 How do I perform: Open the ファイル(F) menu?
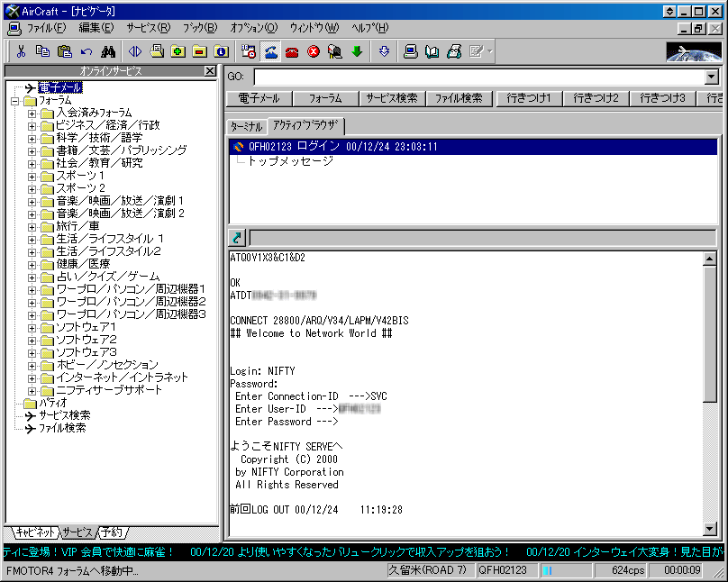pyautogui.click(x=46, y=28)
